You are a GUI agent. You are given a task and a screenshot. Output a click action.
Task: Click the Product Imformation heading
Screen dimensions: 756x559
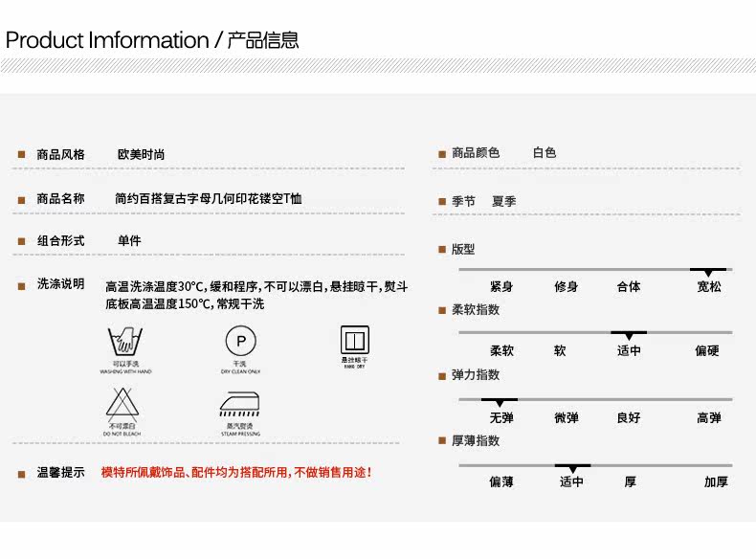[x=152, y=40]
